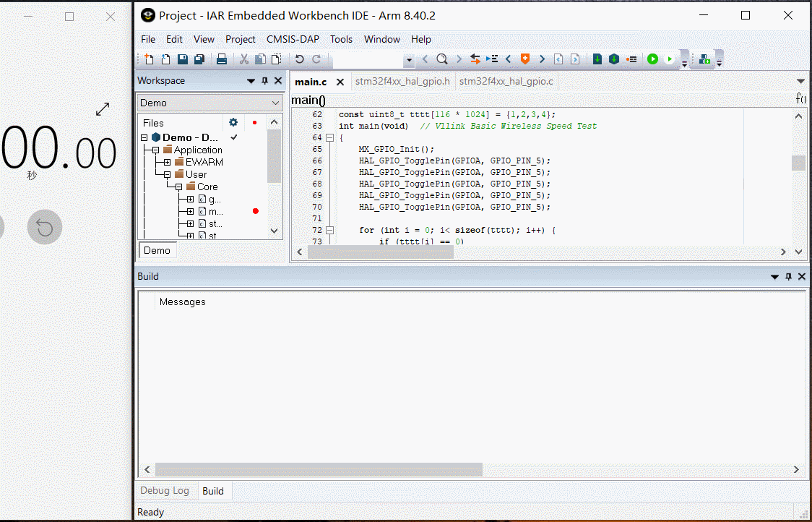Image resolution: width=812 pixels, height=522 pixels.
Task: Create a new document from toolbar
Action: (x=149, y=59)
